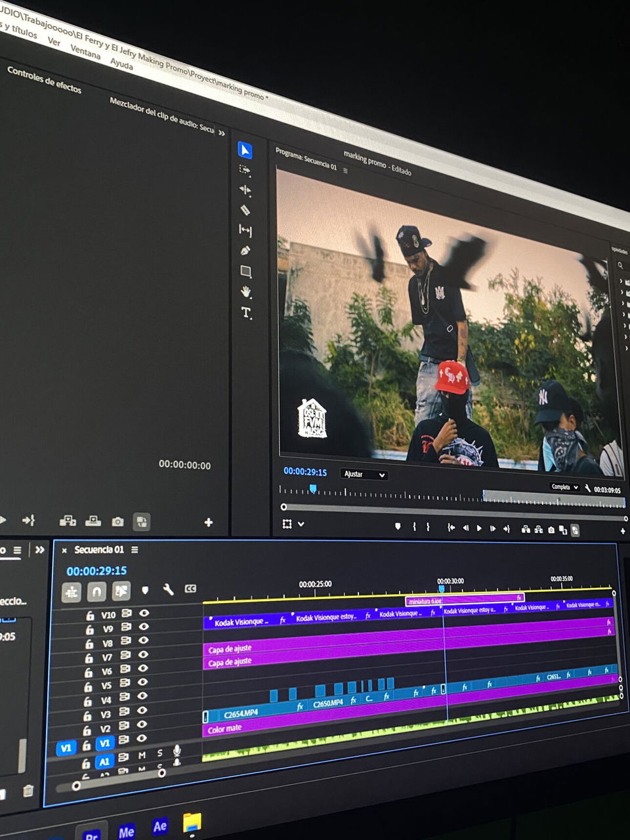Open Programa Secuencia 01 panel menu

click(346, 171)
